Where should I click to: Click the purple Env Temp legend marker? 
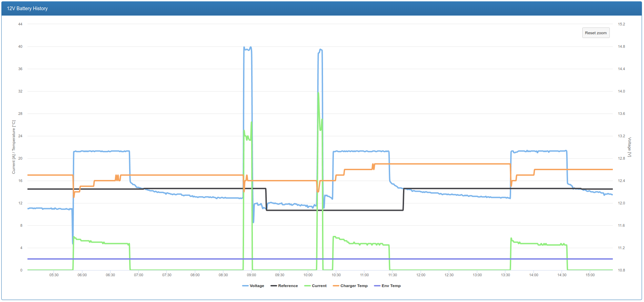point(377,286)
